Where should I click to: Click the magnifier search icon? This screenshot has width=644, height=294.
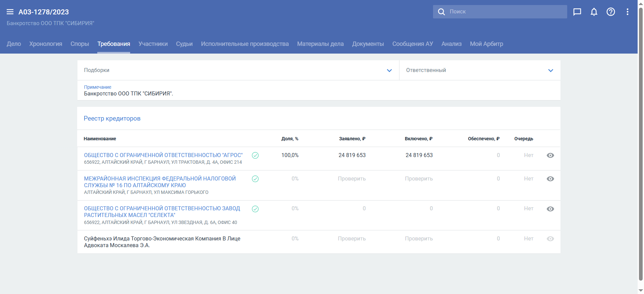point(441,12)
